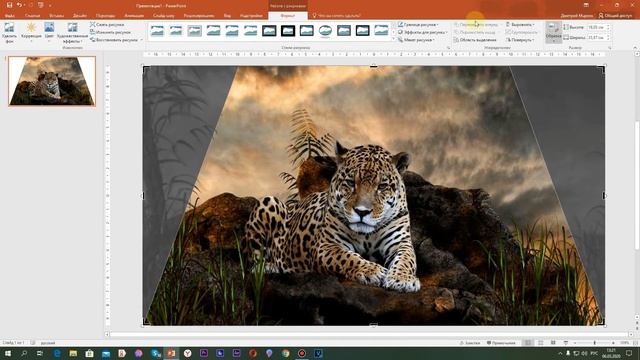Click the taskbar Search icon
Viewport: 640px width, 360px height.
24,353
